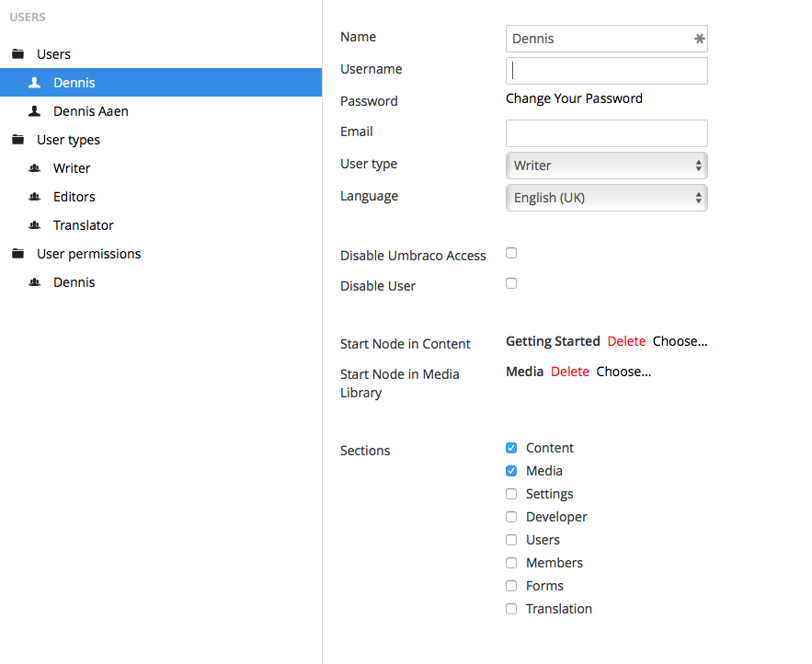Enable the Disable Umbraco Access checkbox
The width and height of the screenshot is (812, 664).
click(511, 253)
